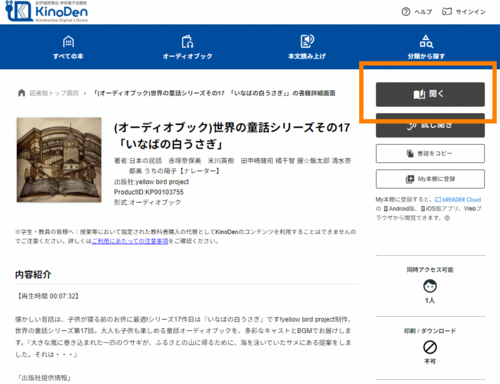The width and height of the screenshot is (500, 384).
Task: Select the 本文読み上げ speaker icon
Action: coord(307,41)
